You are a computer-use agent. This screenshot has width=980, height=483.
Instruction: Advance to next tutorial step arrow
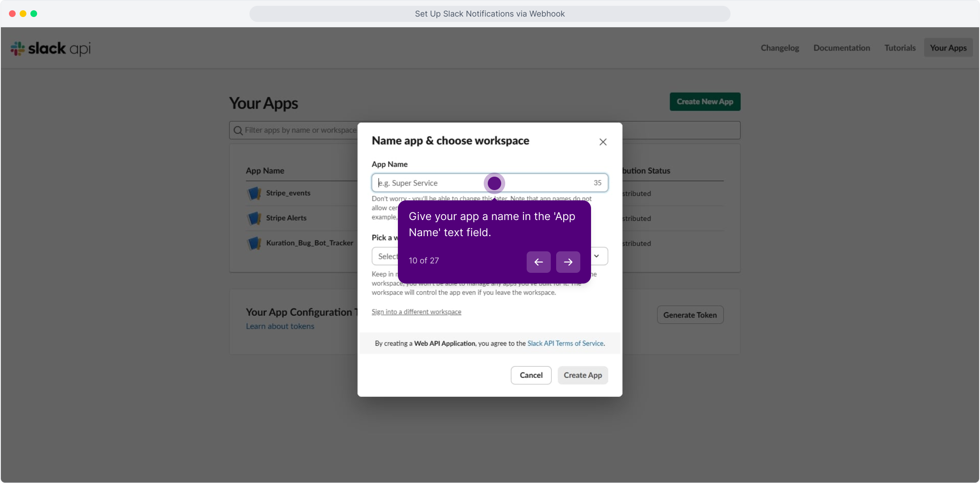click(x=568, y=262)
